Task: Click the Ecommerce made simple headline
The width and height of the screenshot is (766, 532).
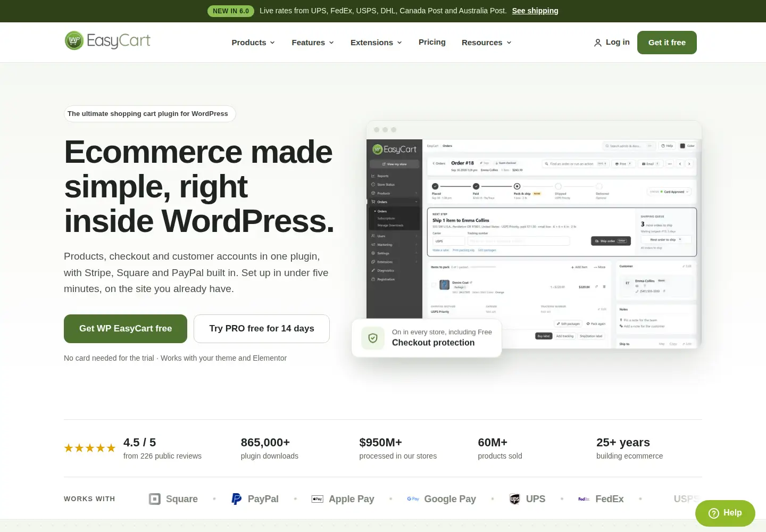Action: tap(199, 186)
